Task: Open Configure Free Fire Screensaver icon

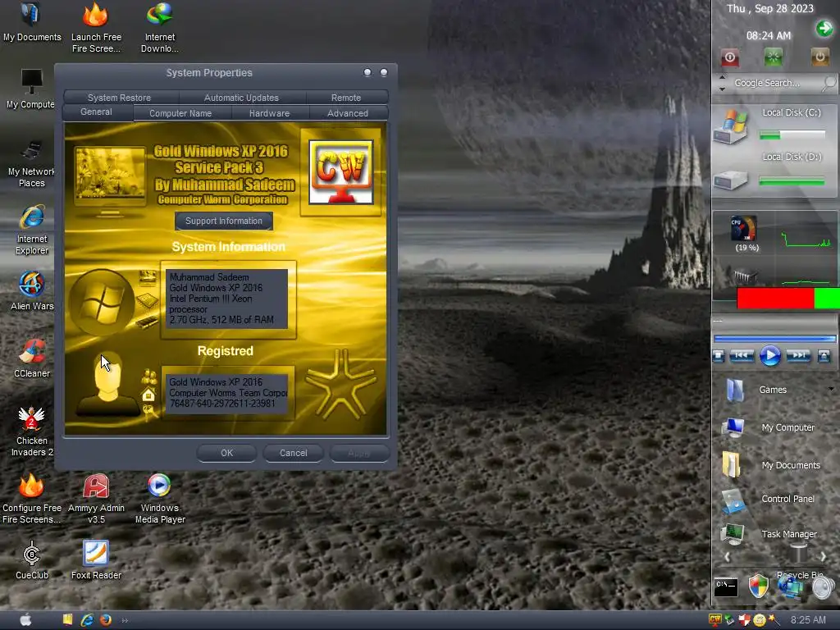Action: pos(32,499)
